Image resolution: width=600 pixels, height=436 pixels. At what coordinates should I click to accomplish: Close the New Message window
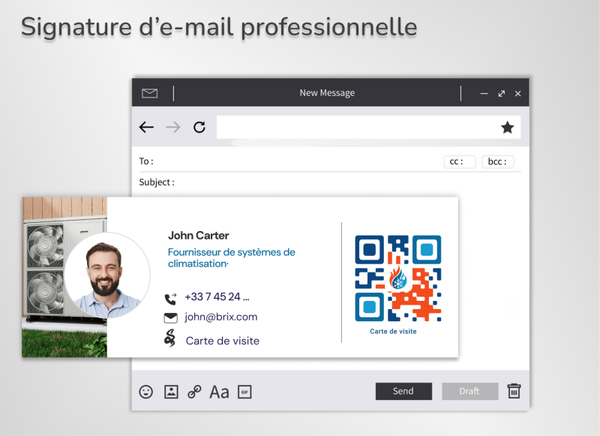pyautogui.click(x=518, y=93)
